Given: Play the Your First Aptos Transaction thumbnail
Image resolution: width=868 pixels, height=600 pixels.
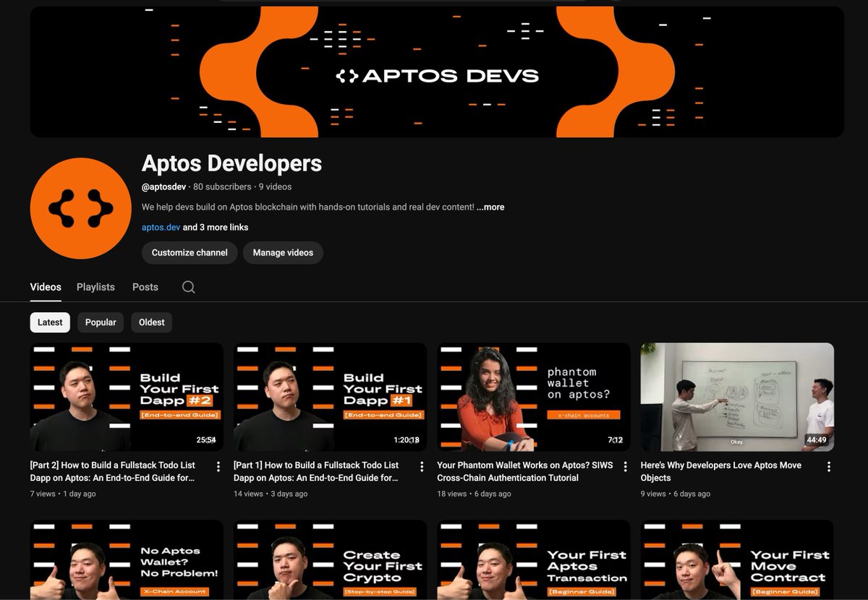Looking at the screenshot, I should click(534, 560).
